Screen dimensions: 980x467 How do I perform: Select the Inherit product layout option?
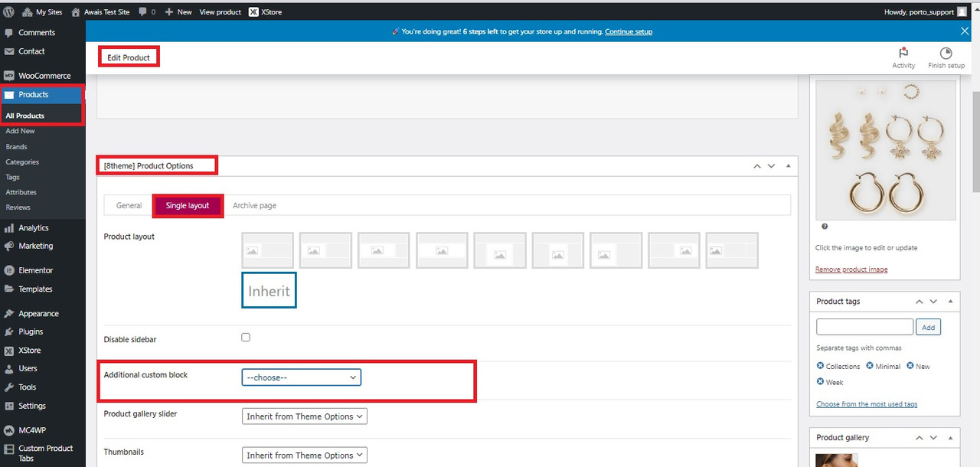tap(269, 291)
